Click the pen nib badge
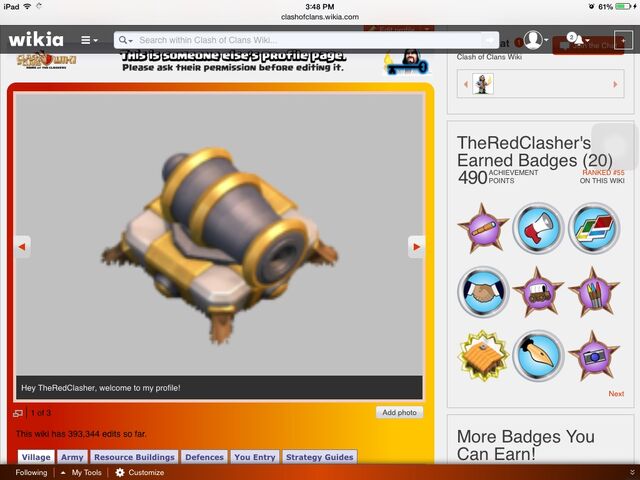 pyautogui.click(x=538, y=356)
